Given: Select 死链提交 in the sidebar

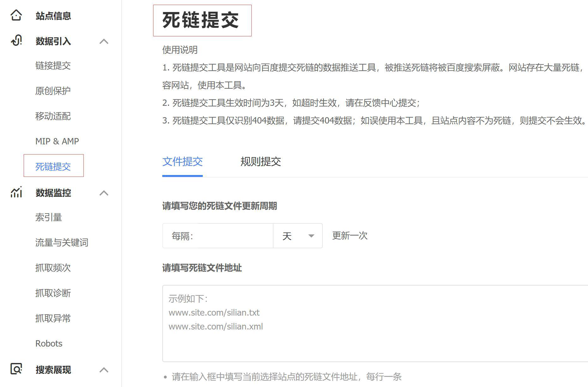Looking at the screenshot, I should [x=53, y=166].
